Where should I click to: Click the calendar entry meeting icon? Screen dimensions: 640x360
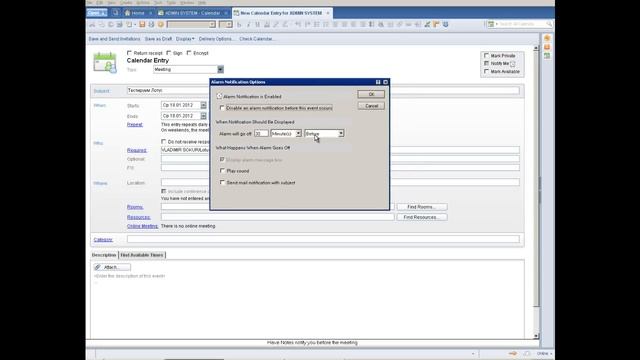[105, 62]
